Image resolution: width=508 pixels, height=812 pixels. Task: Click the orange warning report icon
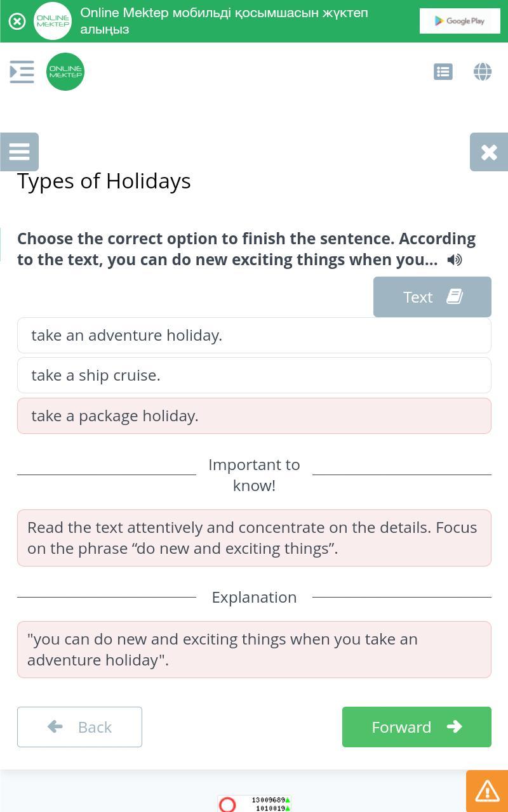coord(487,790)
